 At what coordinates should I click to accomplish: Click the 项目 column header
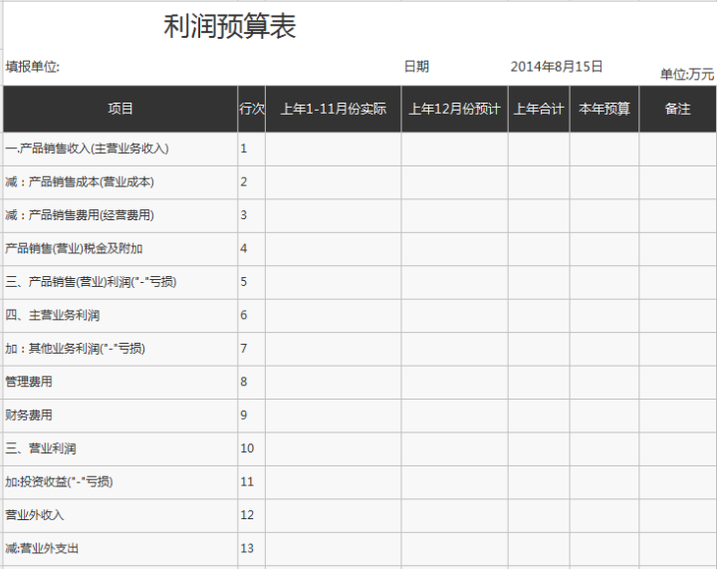120,109
